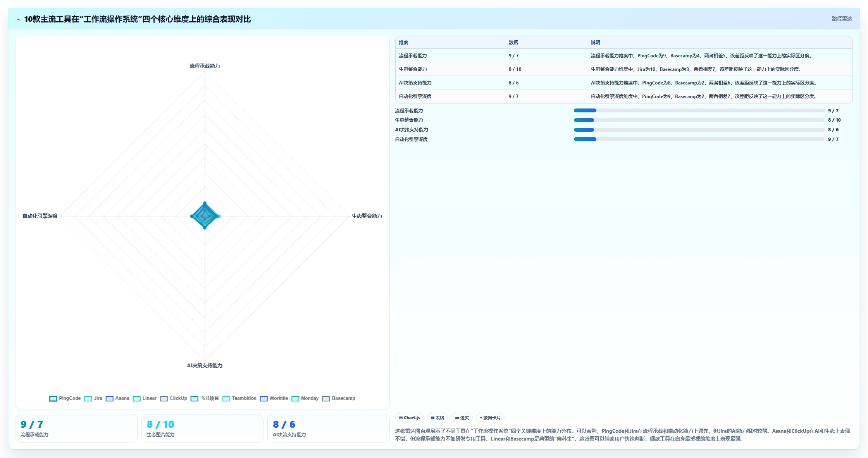The width and height of the screenshot is (868, 458).
Task: Select the AI决策支持能力 table row name cell
Action: (415, 83)
